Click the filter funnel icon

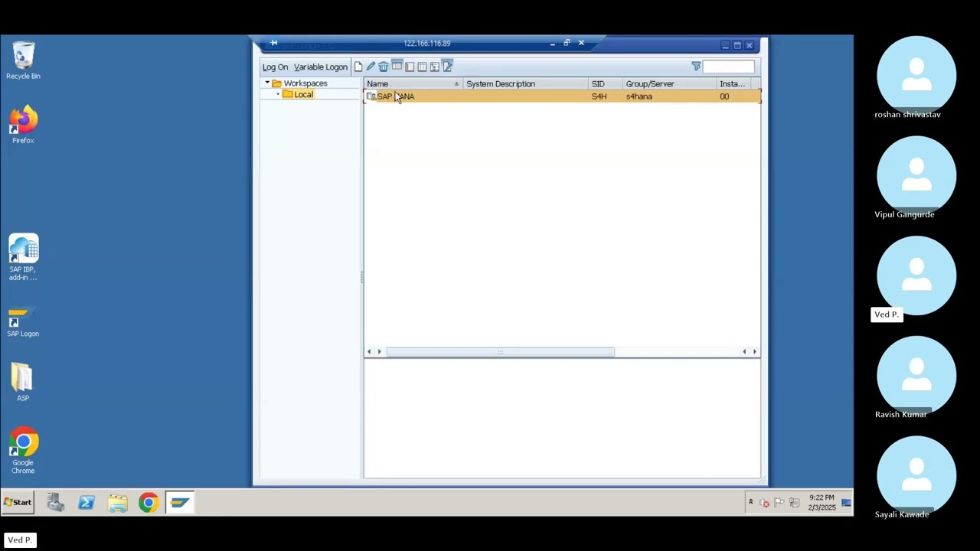[696, 67]
